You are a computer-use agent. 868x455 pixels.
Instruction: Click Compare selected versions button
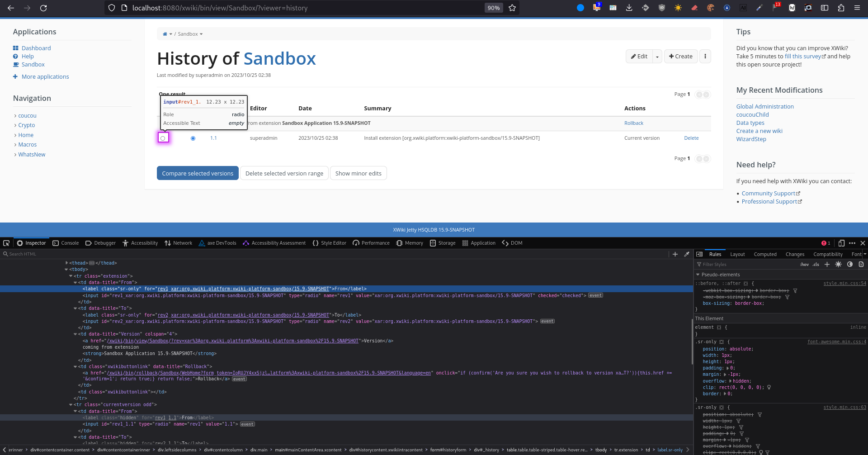[198, 173]
